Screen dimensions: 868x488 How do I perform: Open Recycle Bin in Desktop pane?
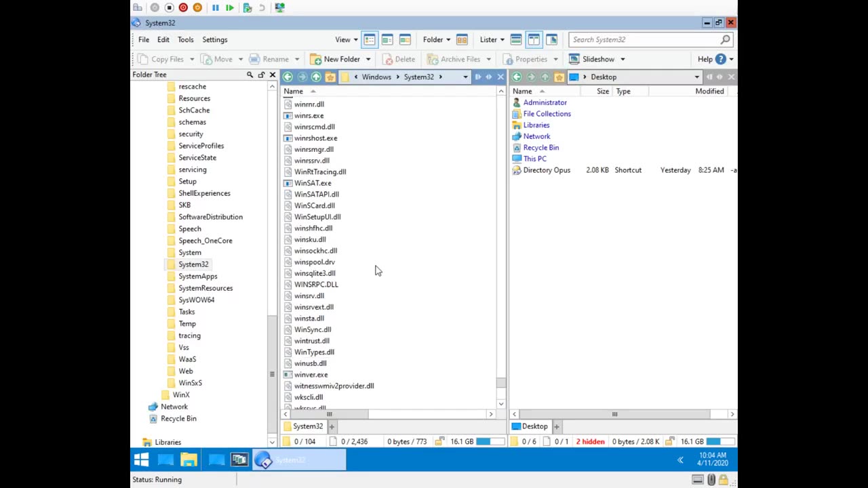tap(541, 147)
